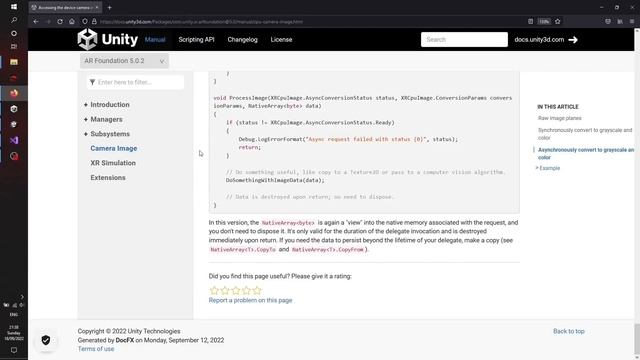This screenshot has height=360, width=640.
Task: Click the Task View taskbar icon
Action: click(14, 47)
